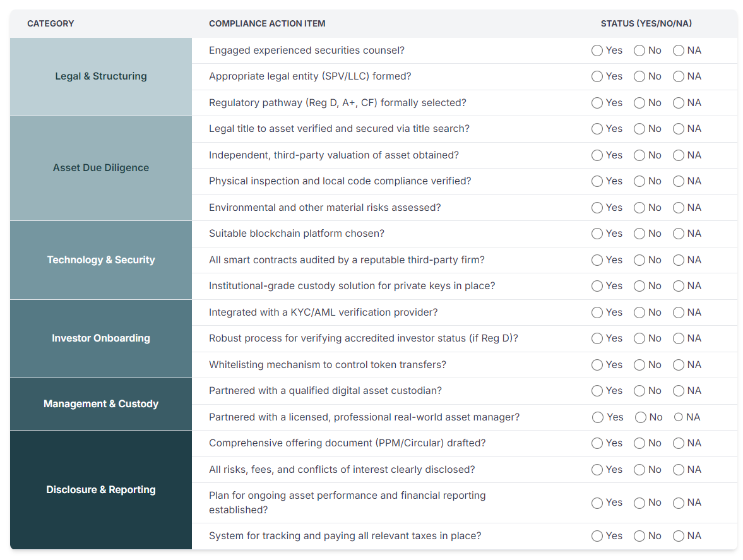Select No for 'Whitelisting mechanism to control token transfers?'
This screenshot has height=560, width=743.
point(639,365)
